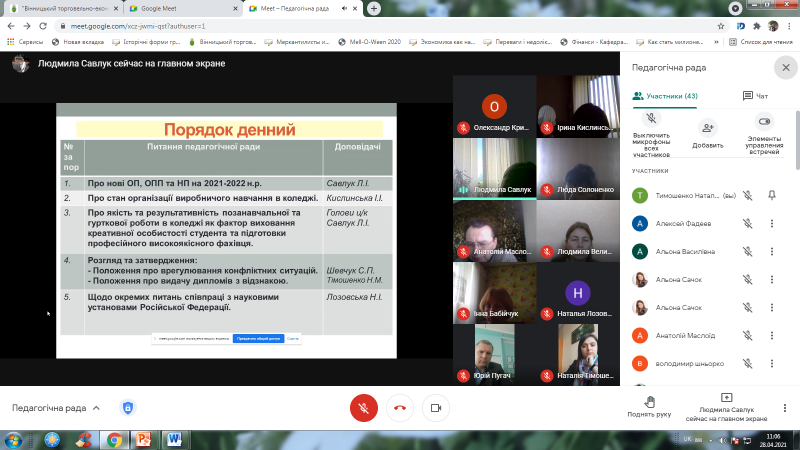The image size is (800, 450).
Task: Expand meeting details Педагогічна рада chevron
Action: pos(96,408)
